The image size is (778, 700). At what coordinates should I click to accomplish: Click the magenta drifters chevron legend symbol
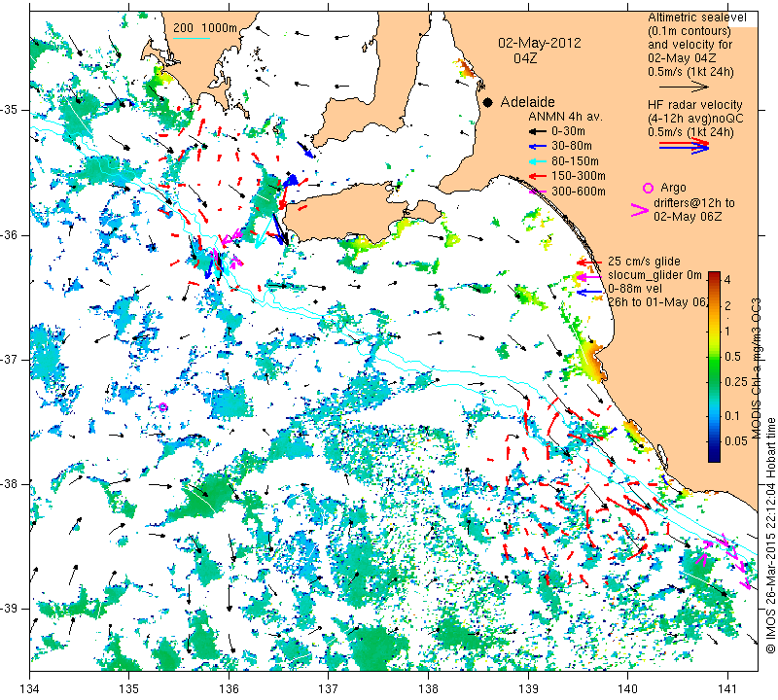(x=640, y=210)
